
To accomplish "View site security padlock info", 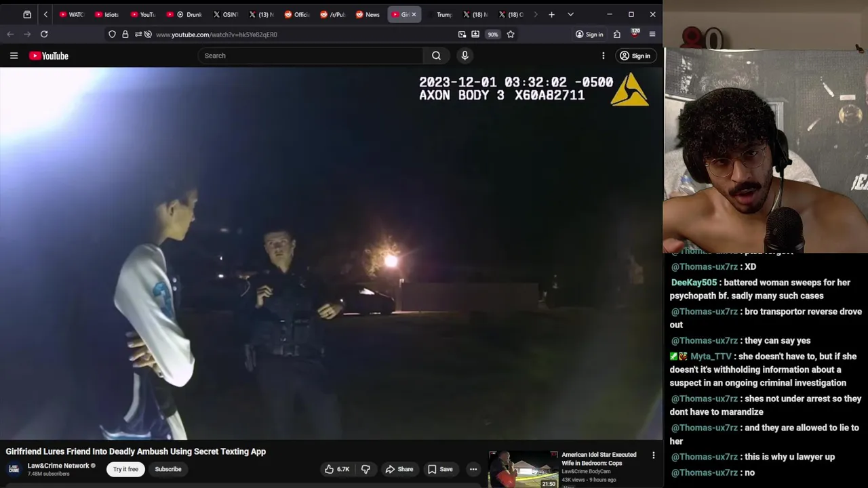I will pyautogui.click(x=125, y=34).
